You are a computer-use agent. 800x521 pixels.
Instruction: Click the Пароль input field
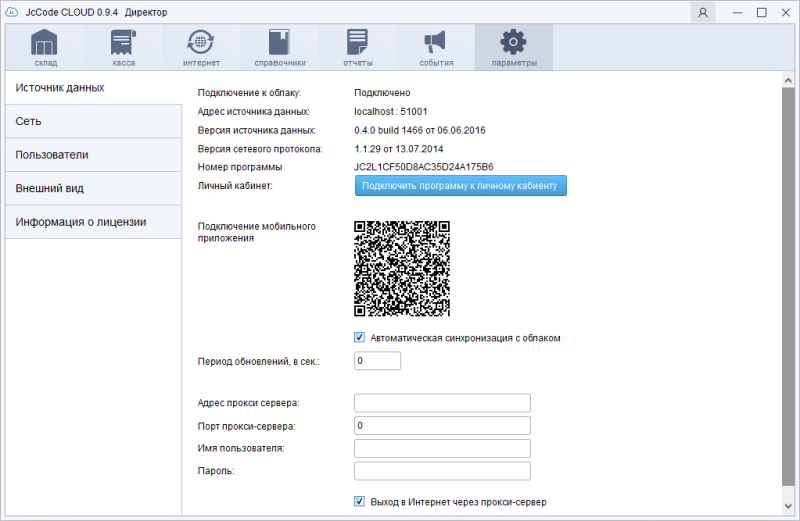coord(442,471)
